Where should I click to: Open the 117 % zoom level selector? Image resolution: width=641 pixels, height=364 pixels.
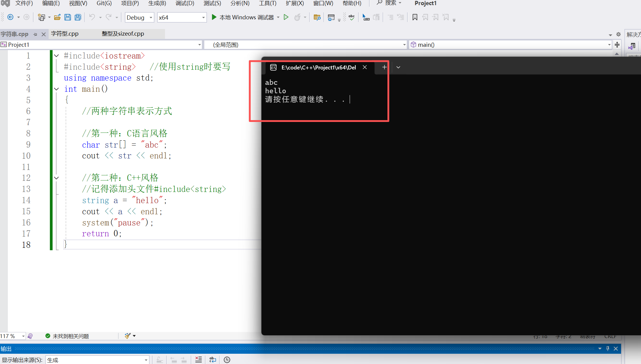tap(23, 336)
